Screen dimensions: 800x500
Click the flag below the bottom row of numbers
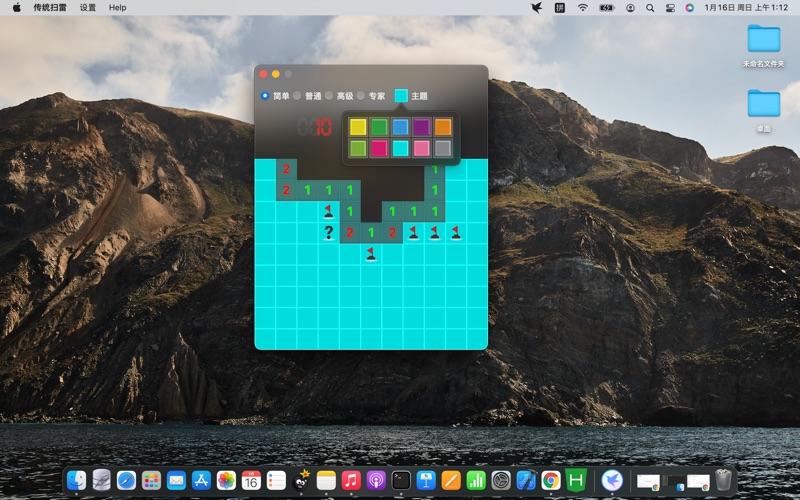(371, 254)
